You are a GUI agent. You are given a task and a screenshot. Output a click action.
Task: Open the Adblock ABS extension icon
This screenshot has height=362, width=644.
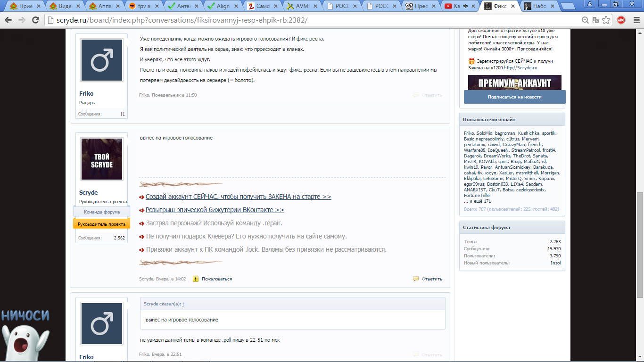point(621,20)
